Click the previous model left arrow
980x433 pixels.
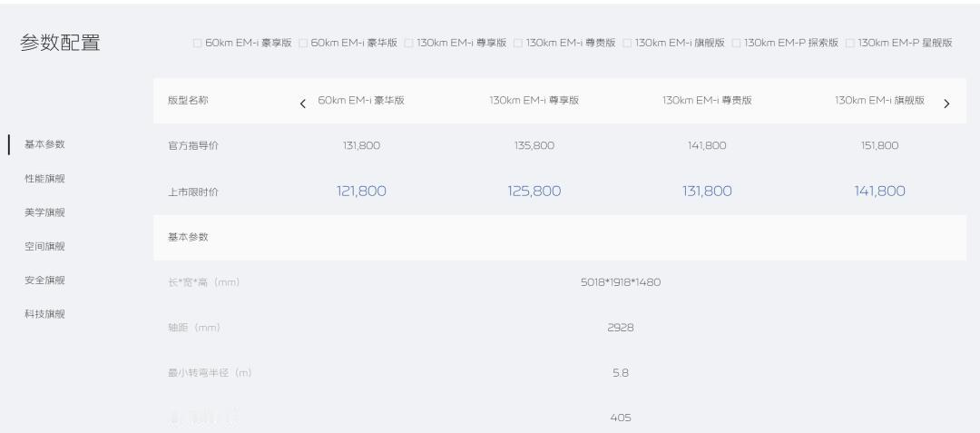click(303, 103)
